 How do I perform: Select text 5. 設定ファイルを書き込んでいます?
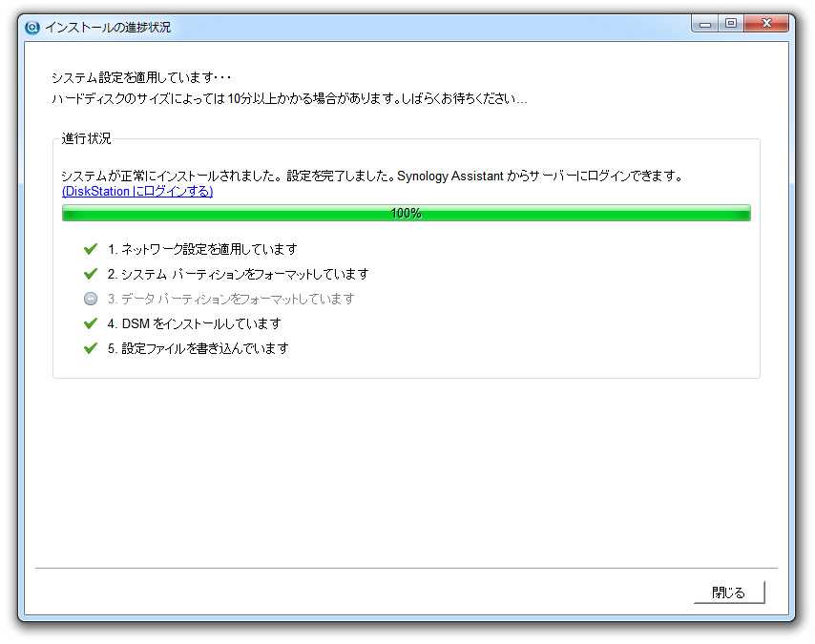198,348
